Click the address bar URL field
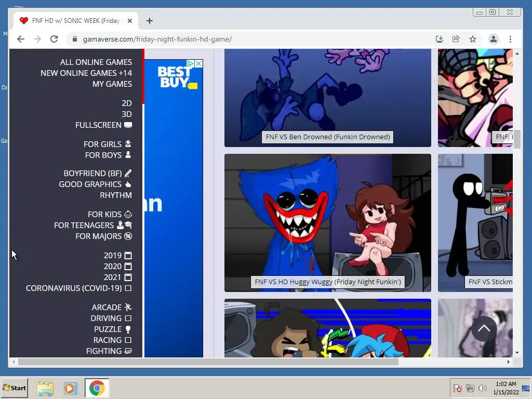The image size is (532, 399). [157, 39]
